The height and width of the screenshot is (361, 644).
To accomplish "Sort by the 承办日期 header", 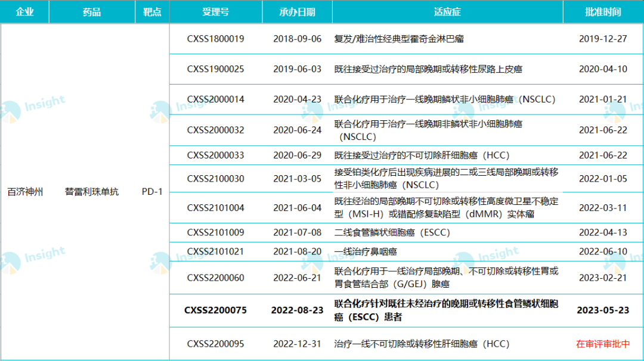I will (x=297, y=12).
